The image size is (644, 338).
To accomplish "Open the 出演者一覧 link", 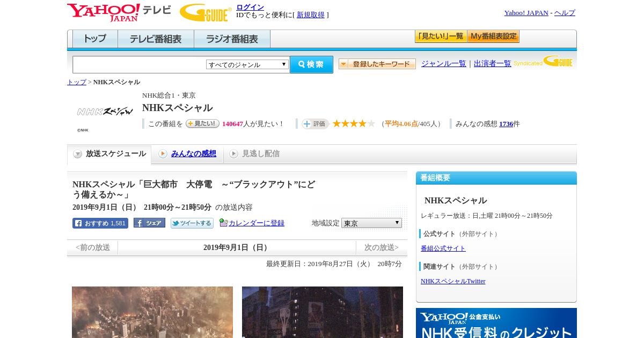I will pos(493,63).
